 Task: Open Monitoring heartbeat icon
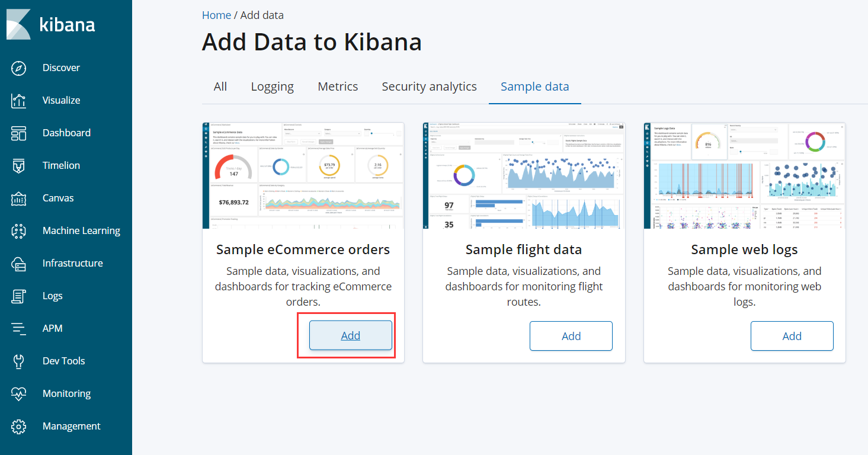[19, 393]
